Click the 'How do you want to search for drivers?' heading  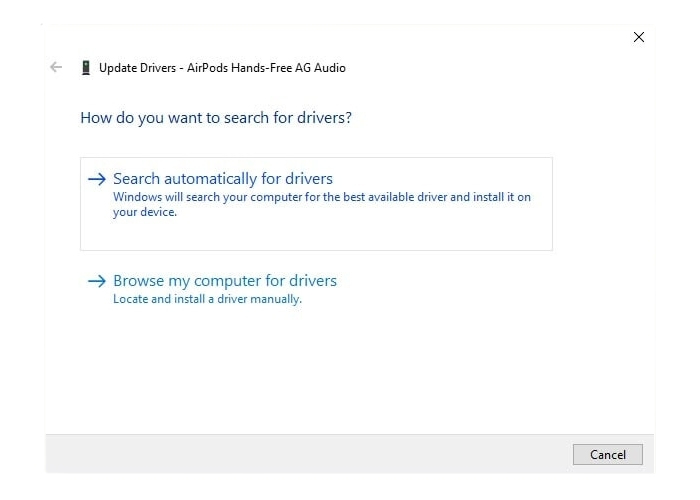point(216,118)
